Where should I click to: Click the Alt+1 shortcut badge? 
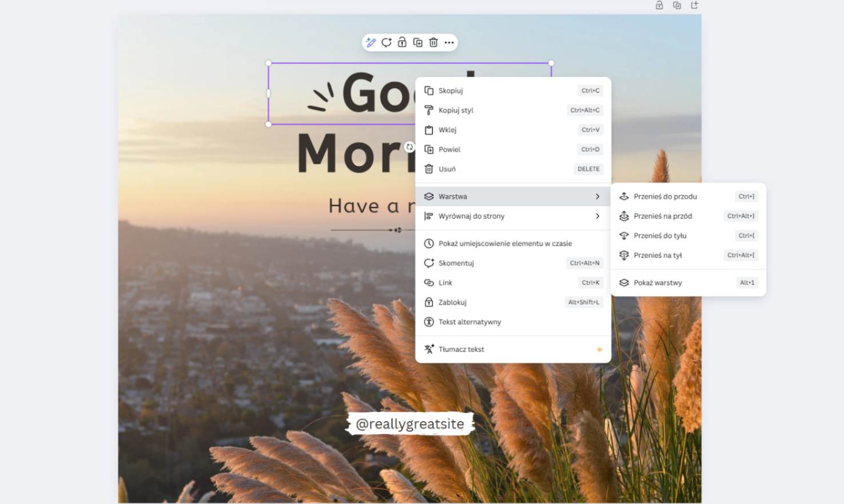[x=747, y=283]
